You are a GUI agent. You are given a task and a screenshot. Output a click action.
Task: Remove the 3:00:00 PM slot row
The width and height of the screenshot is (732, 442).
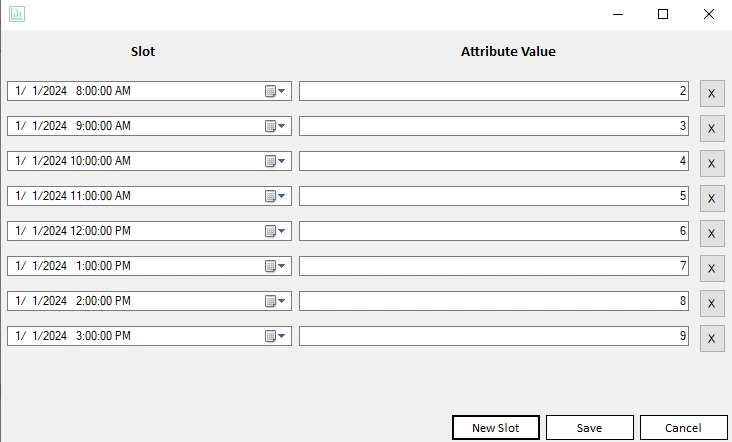click(x=711, y=339)
